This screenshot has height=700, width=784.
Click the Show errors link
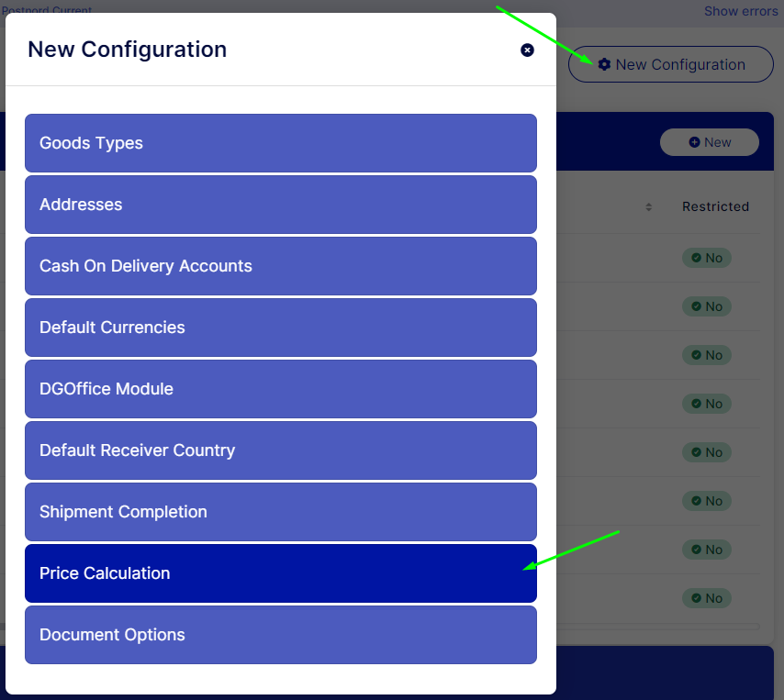pyautogui.click(x=740, y=11)
